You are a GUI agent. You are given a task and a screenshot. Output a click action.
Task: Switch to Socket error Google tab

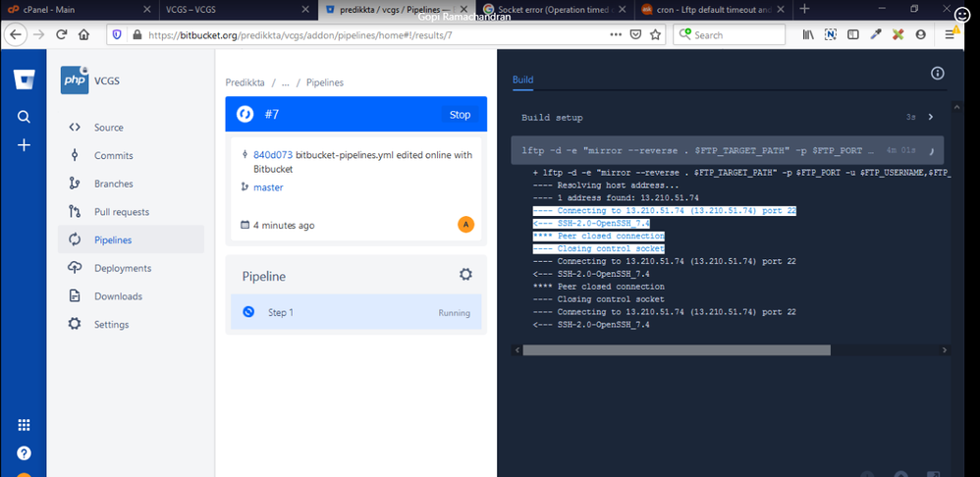tap(555, 9)
